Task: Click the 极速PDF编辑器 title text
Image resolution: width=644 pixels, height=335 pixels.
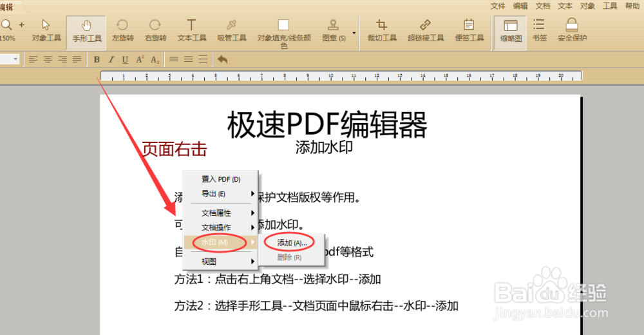Action: click(x=327, y=125)
